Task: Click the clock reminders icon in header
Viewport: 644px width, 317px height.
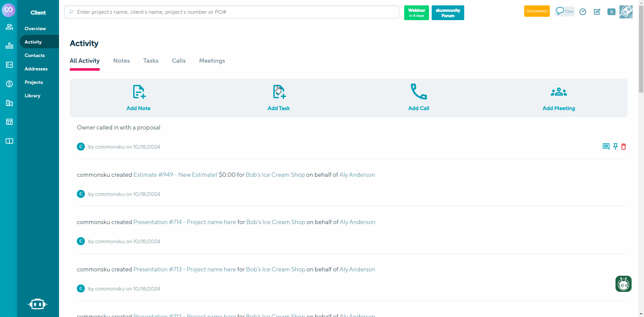Action: point(583,12)
